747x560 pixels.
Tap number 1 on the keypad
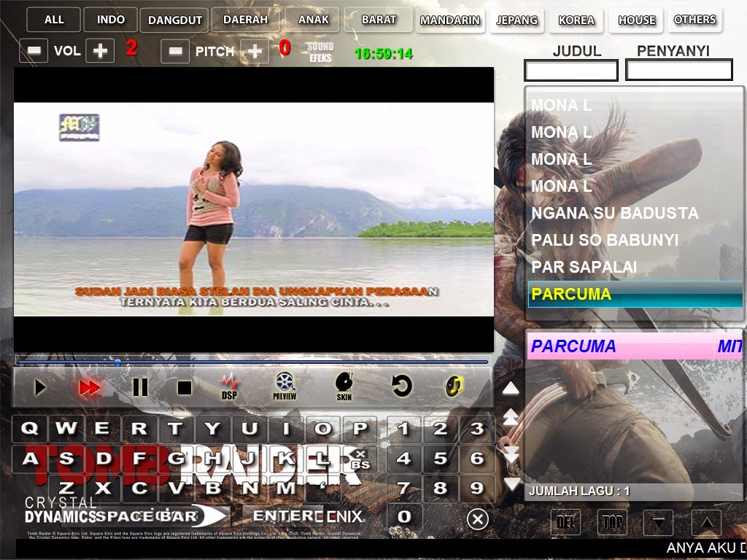pos(403,429)
